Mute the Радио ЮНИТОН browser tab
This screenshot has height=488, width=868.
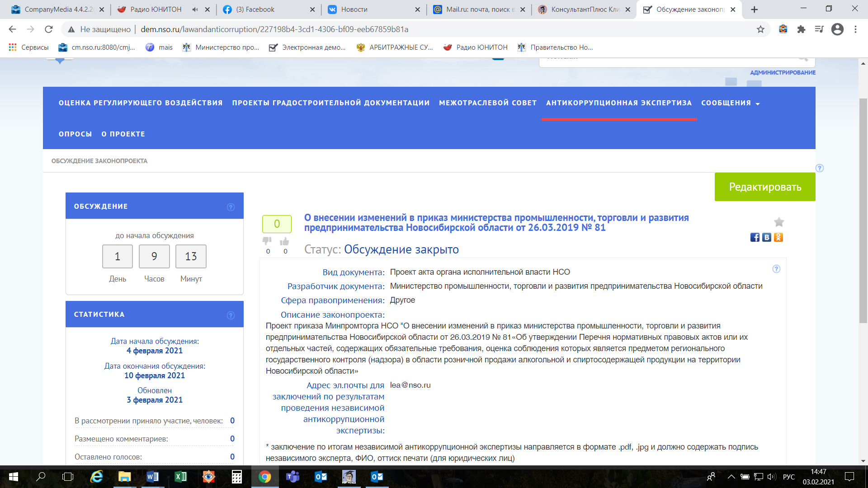point(195,9)
